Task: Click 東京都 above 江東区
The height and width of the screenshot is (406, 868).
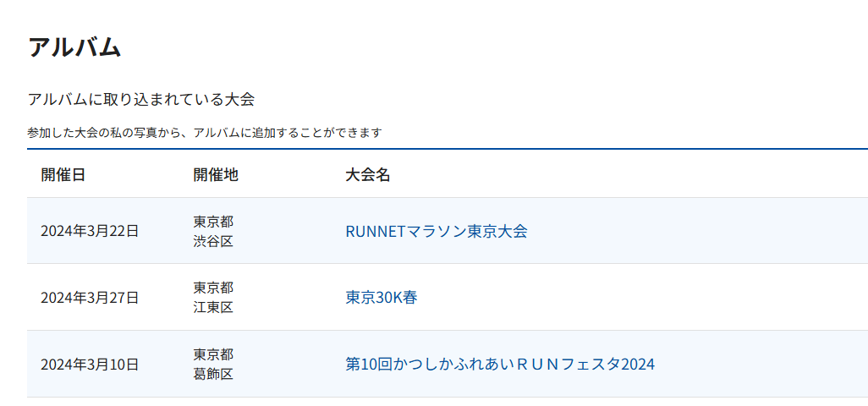Action: click(212, 288)
